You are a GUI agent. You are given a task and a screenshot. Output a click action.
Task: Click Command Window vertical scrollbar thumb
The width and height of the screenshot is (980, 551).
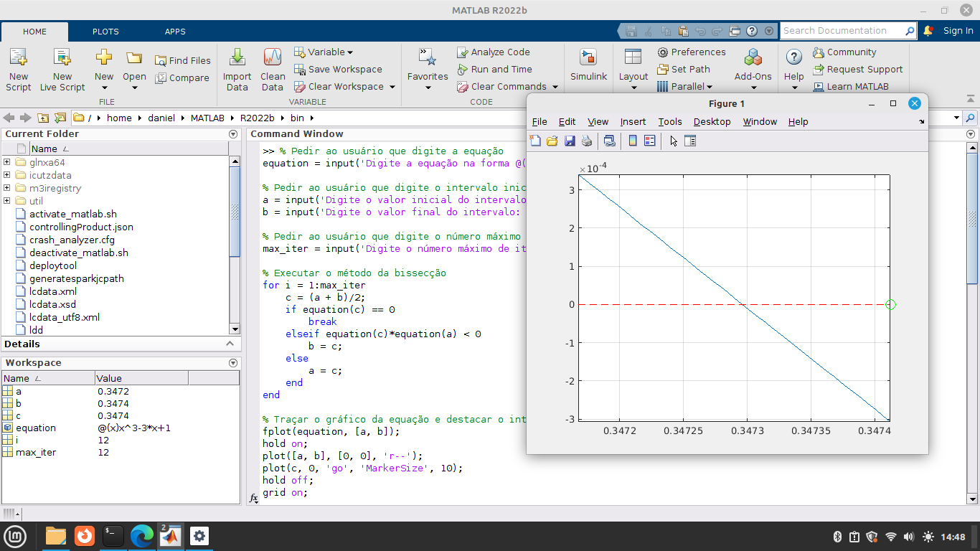[x=972, y=218]
